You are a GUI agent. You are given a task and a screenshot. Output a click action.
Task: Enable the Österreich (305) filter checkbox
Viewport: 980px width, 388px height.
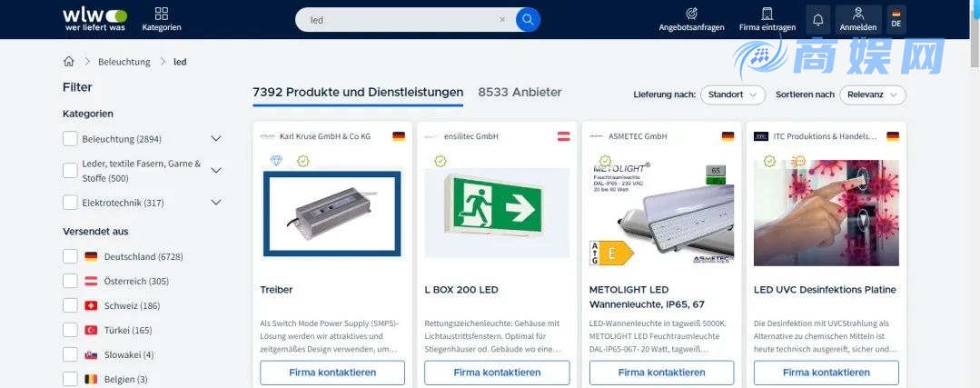(70, 282)
